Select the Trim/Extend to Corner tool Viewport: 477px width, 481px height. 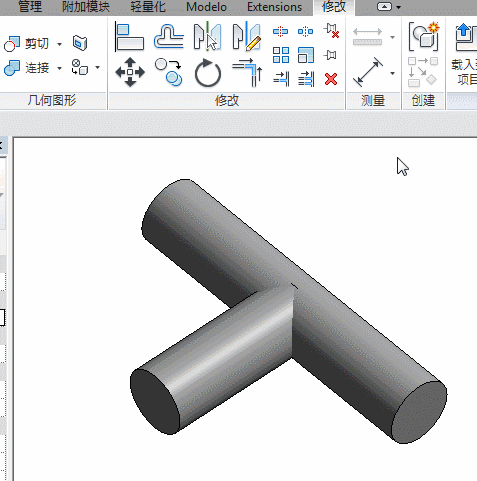248,72
